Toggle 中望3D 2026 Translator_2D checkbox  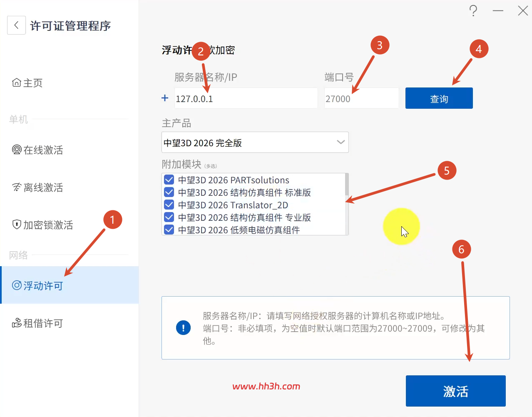pos(169,205)
